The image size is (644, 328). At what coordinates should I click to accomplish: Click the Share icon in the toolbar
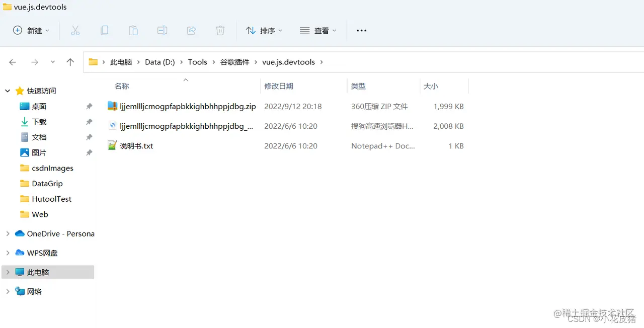[191, 30]
